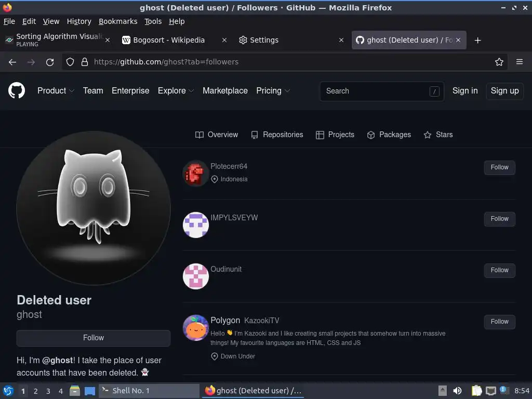Open the Firefox hamburger menu

pyautogui.click(x=520, y=62)
